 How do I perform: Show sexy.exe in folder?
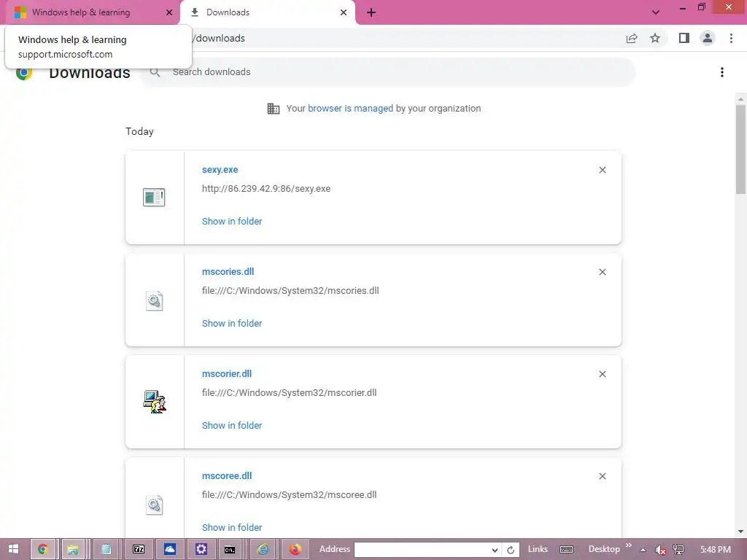pyautogui.click(x=231, y=221)
